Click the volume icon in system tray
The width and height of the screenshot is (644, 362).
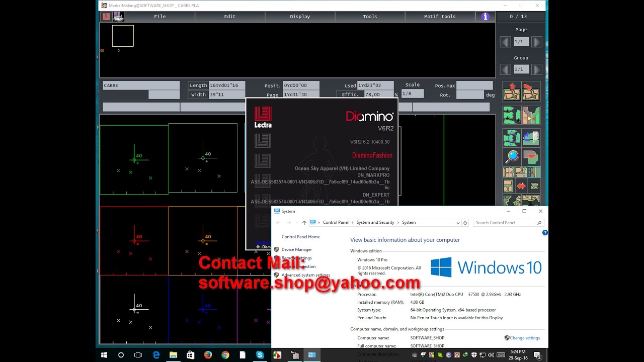(490, 355)
